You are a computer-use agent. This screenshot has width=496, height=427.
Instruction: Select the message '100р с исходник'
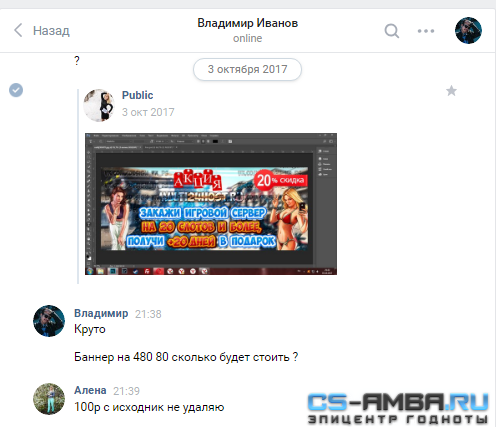[149, 407]
